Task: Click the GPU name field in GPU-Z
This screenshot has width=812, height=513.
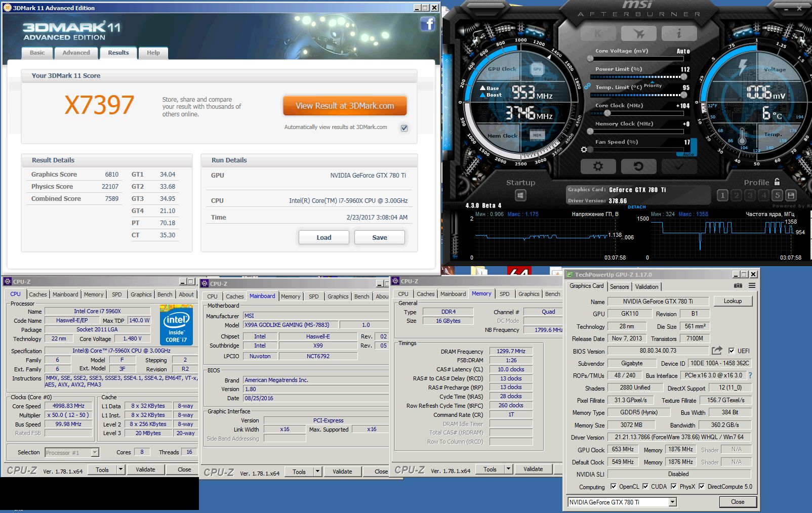Action: (x=658, y=302)
